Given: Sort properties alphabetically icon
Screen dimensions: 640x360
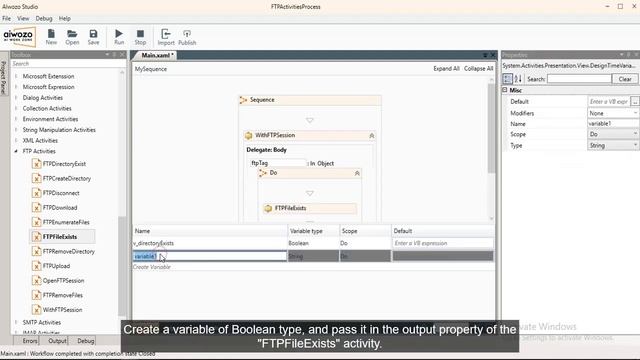Looking at the screenshot, I should [518, 79].
